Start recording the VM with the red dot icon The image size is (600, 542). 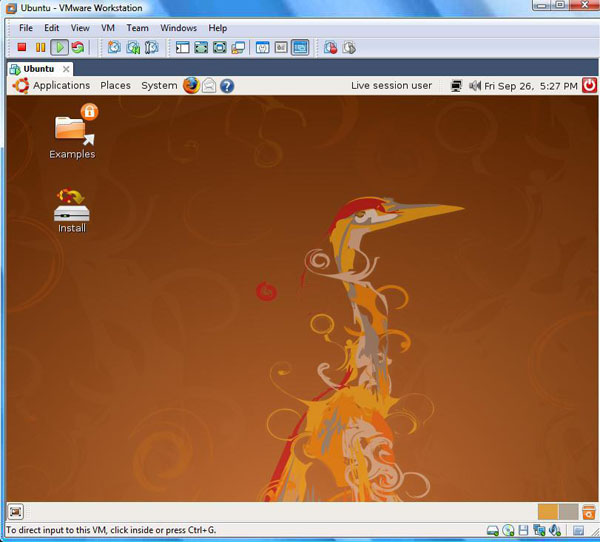tap(331, 47)
